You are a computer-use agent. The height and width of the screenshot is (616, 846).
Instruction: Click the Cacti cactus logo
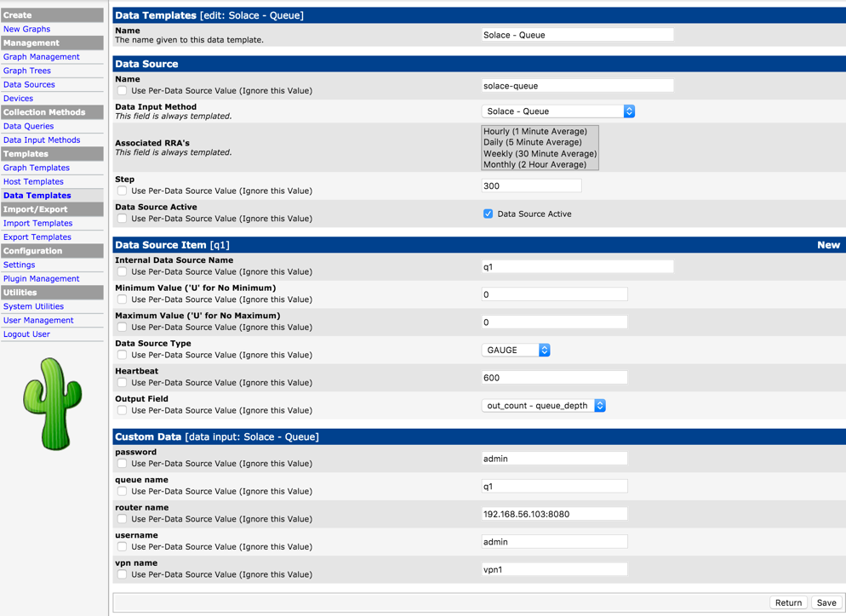pyautogui.click(x=53, y=403)
